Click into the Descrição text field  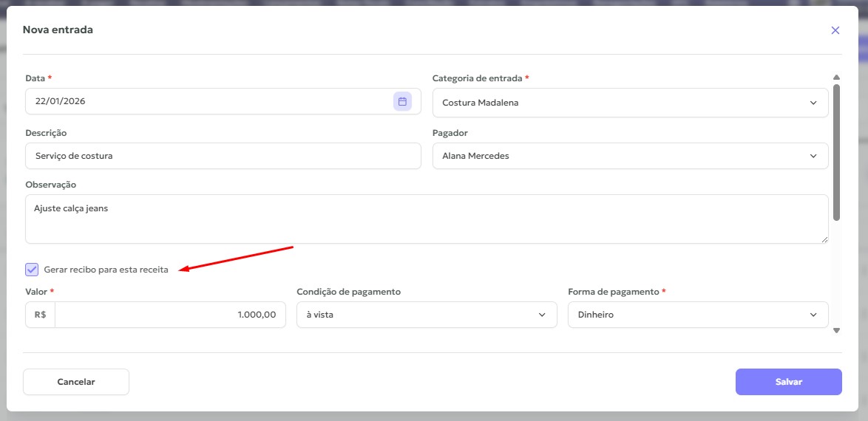223,157
